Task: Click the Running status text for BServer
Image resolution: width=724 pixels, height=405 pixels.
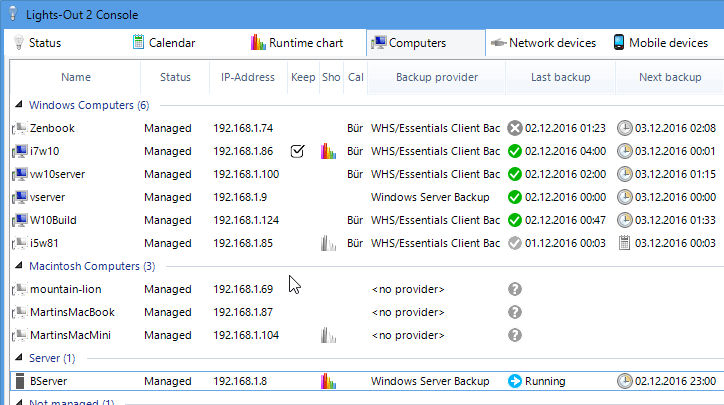Action: (545, 381)
